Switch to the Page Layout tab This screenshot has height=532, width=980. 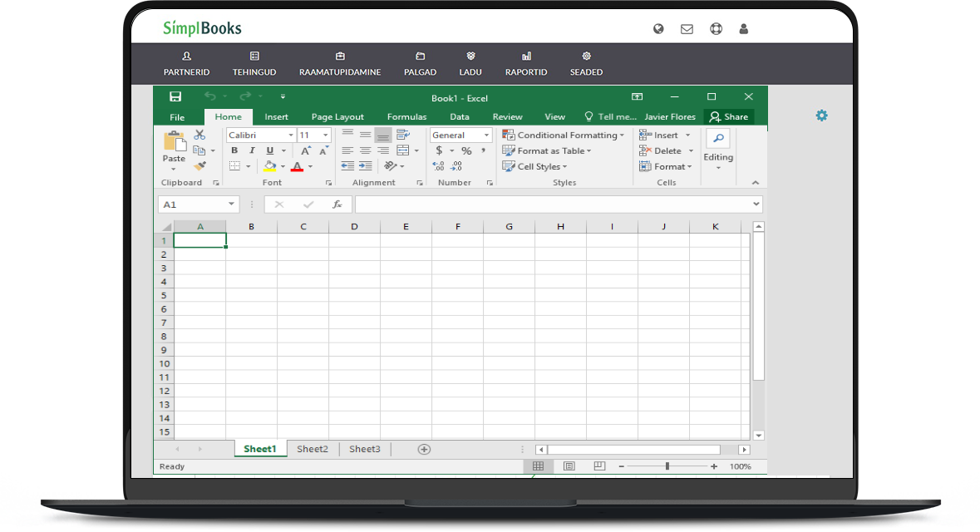point(337,117)
